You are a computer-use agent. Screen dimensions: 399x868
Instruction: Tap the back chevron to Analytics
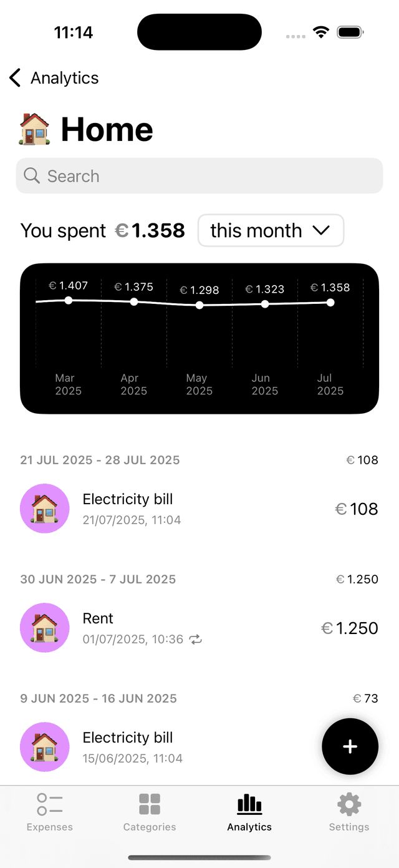coord(16,78)
